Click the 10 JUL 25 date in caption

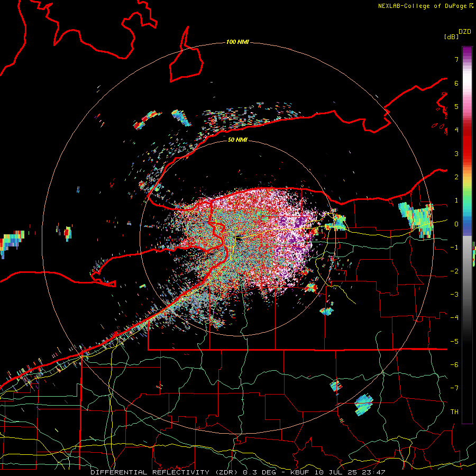[336, 472]
